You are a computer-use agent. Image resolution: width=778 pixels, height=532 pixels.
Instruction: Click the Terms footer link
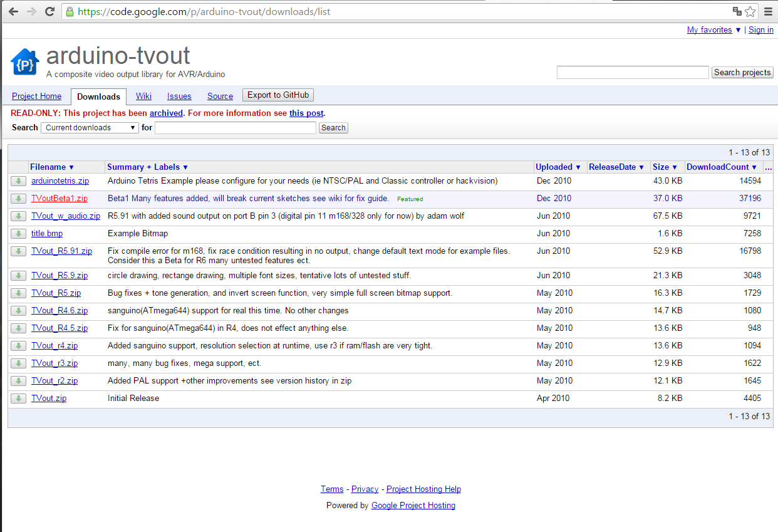(332, 489)
